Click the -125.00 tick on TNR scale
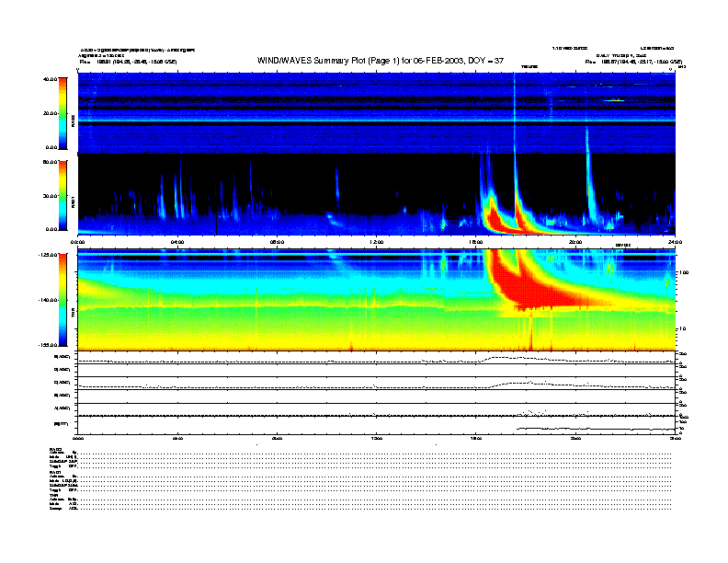 pyautogui.click(x=48, y=255)
